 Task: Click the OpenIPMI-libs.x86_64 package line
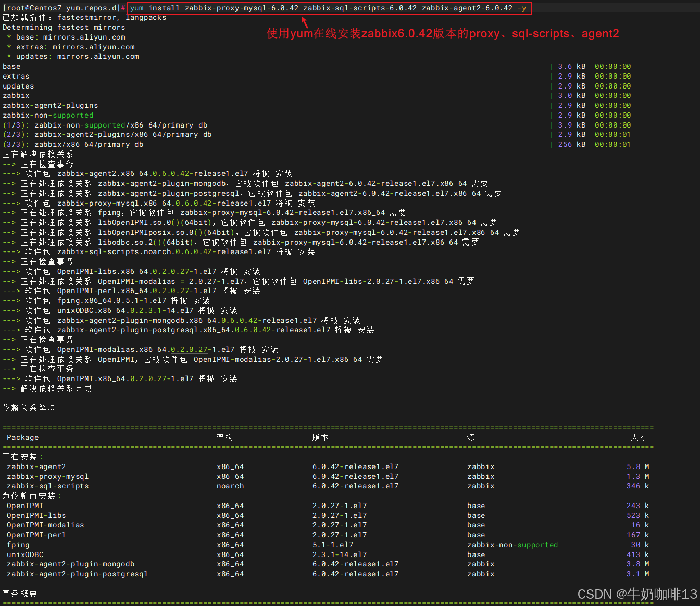[x=131, y=272]
